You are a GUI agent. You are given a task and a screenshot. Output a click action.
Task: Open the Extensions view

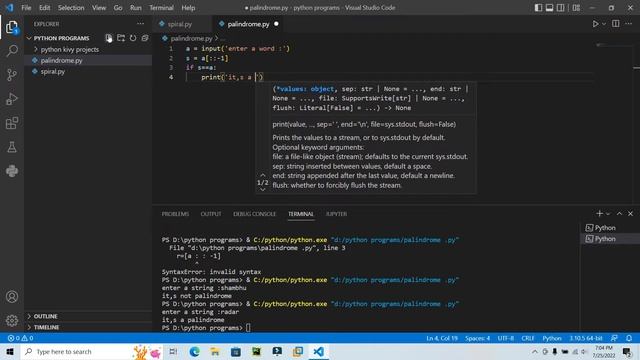click(12, 123)
